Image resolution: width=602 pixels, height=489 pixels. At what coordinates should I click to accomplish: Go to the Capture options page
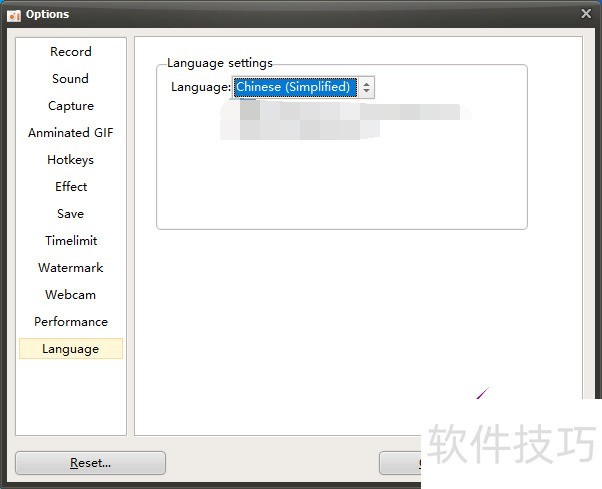[71, 106]
